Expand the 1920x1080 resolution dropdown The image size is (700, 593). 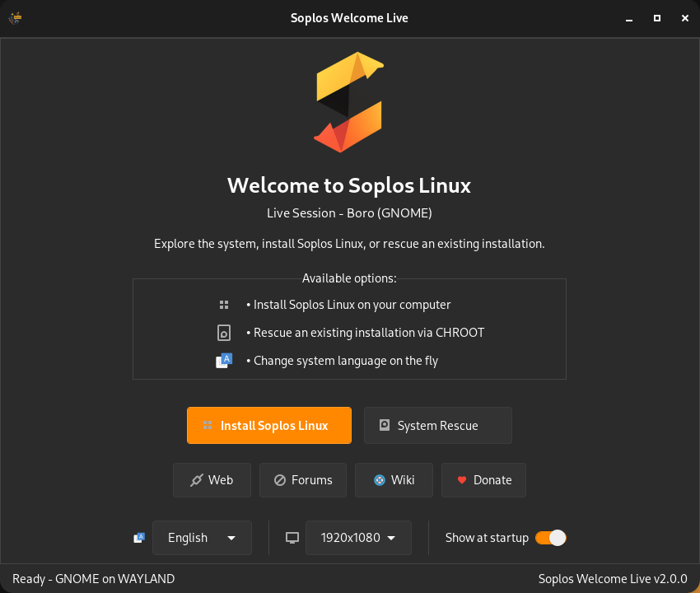358,538
